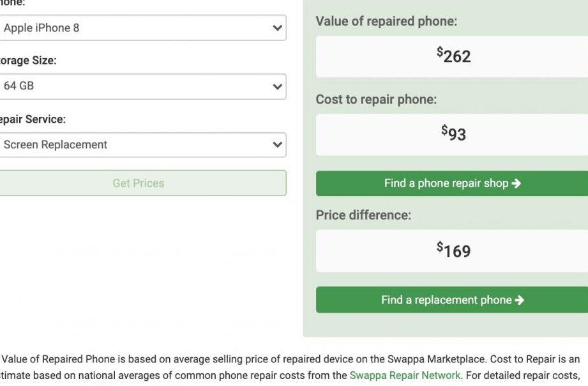This screenshot has width=588, height=386.
Task: Click the $93 repair cost box
Action: [x=453, y=134]
